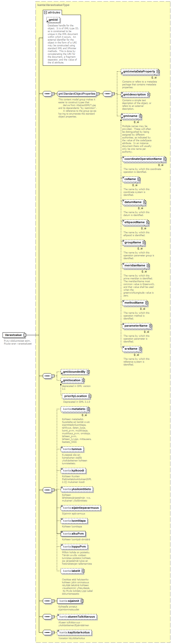
Task: Expand datumName plus icon
Action: (144, 202)
